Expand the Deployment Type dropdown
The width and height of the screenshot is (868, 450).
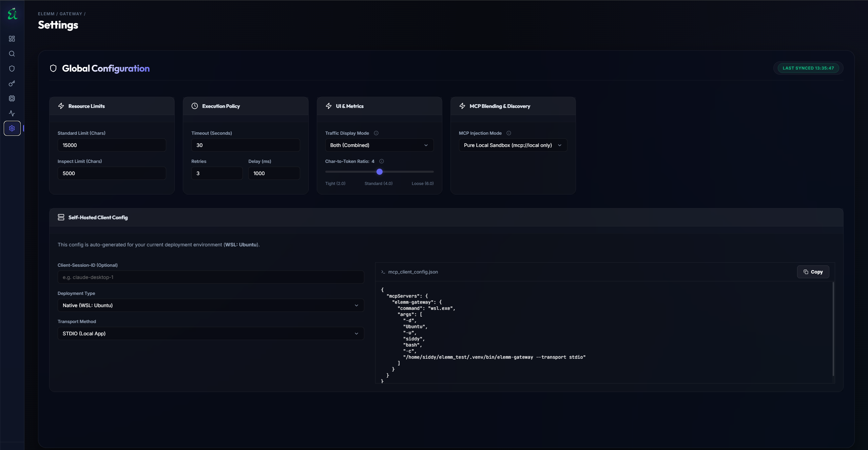point(211,305)
